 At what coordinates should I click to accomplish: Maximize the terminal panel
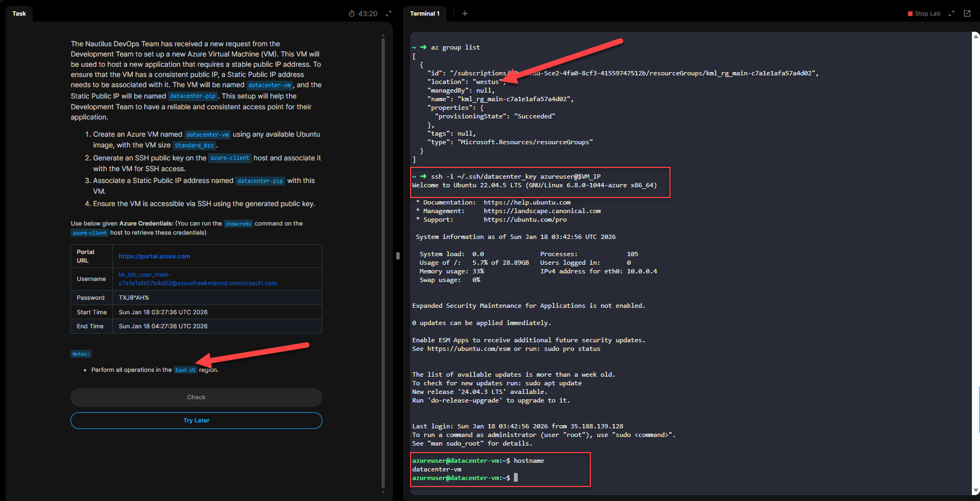pos(951,13)
